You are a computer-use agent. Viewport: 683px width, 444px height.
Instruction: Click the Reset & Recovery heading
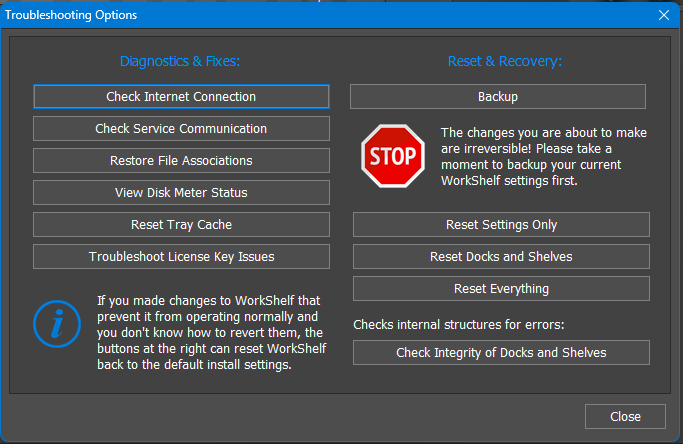tap(505, 62)
